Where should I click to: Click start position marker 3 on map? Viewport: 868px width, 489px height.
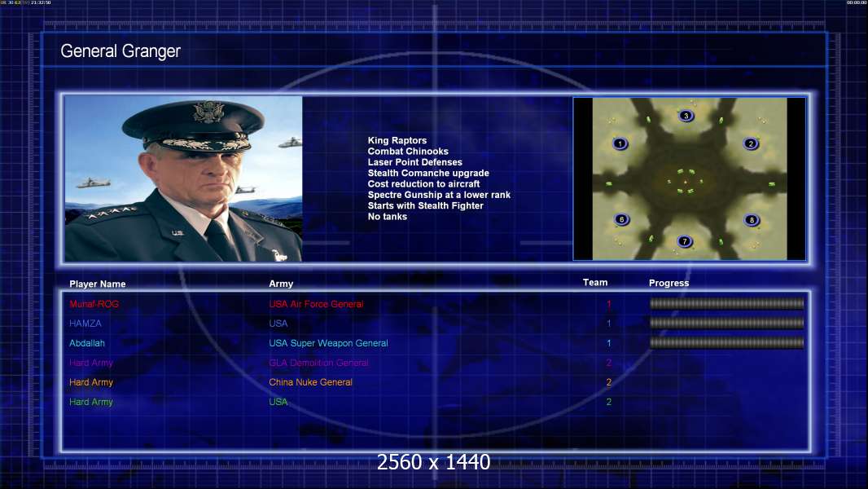click(x=686, y=116)
